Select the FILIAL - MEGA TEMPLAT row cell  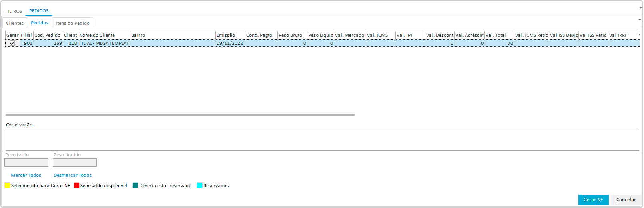(x=104, y=43)
